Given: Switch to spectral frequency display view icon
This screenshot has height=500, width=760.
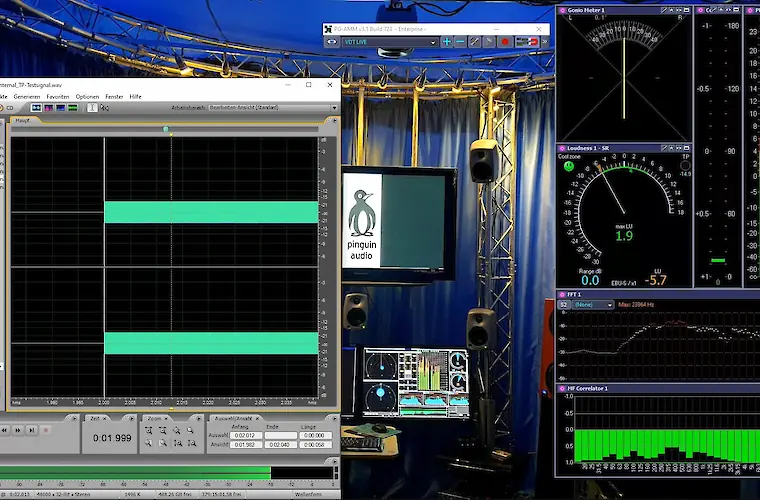Looking at the screenshot, I should (x=48, y=107).
